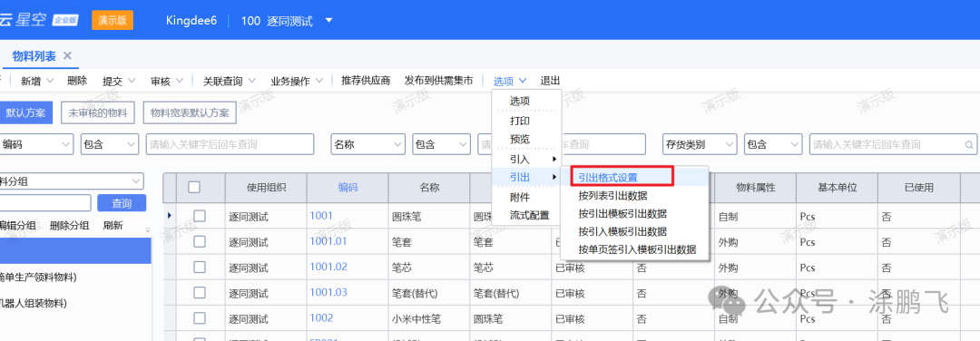The height and width of the screenshot is (341, 980).
Task: Click the 查询 button
Action: [122, 203]
